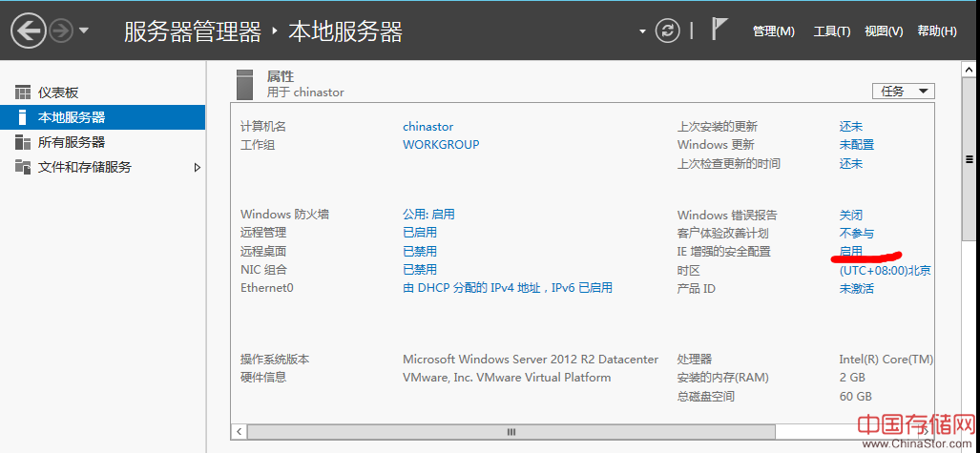Click the forward navigation arrow
Viewport: 980px width, 453px height.
pos(61,31)
